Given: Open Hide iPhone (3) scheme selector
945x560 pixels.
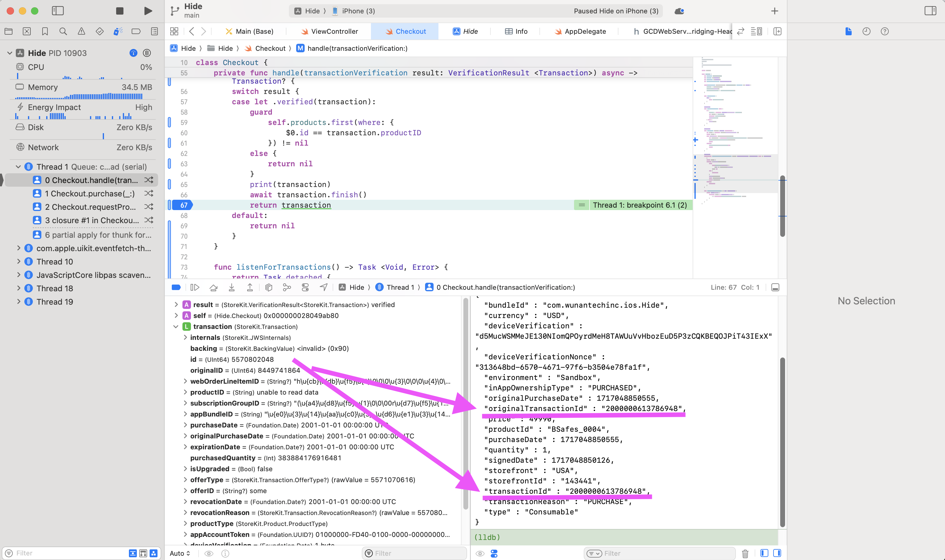Looking at the screenshot, I should pyautogui.click(x=335, y=11).
